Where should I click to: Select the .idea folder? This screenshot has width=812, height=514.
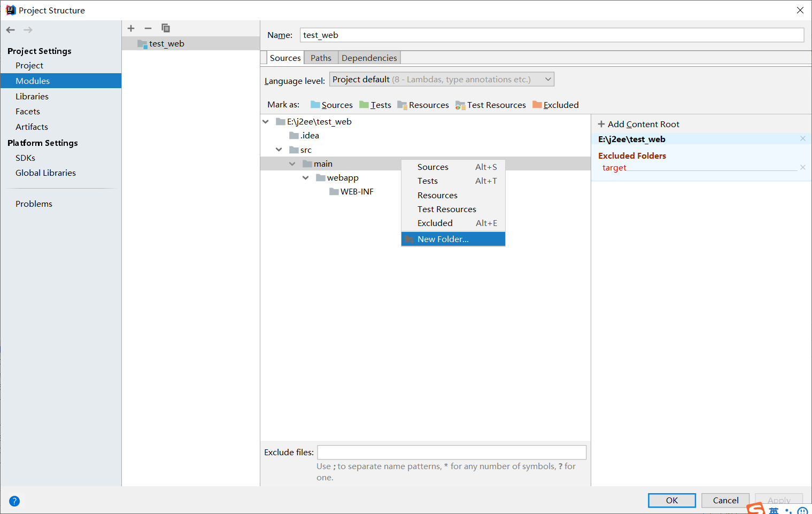pyautogui.click(x=304, y=136)
